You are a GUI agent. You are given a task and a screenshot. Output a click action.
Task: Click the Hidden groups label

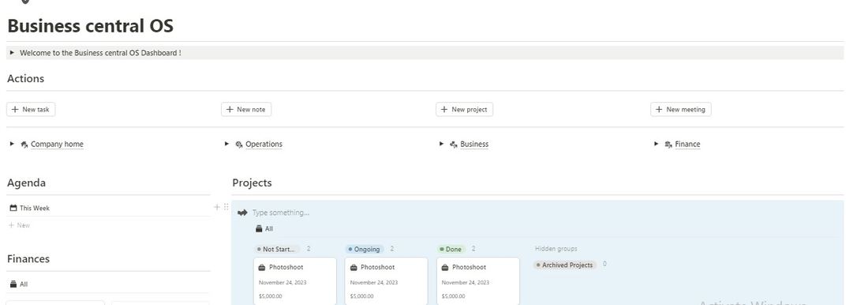coord(556,249)
